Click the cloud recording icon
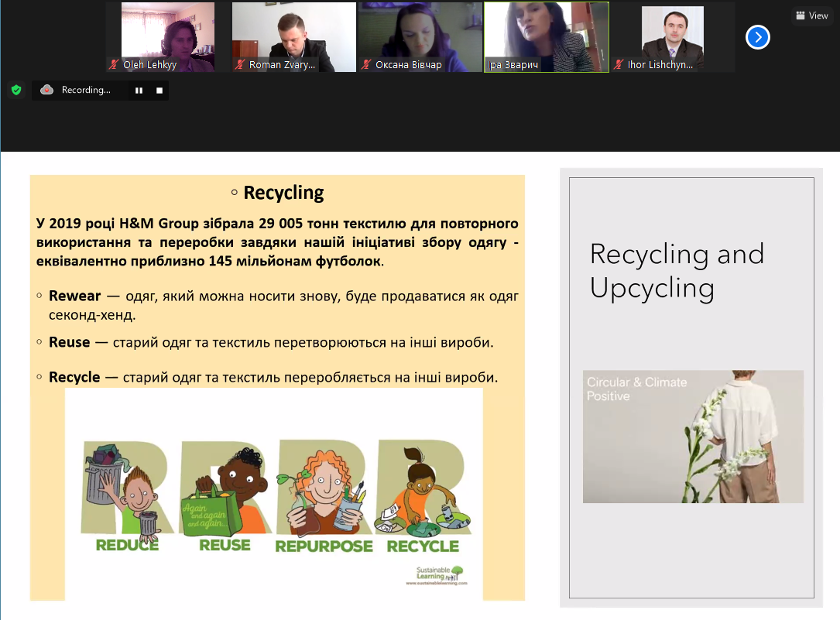The height and width of the screenshot is (620, 840). click(47, 90)
